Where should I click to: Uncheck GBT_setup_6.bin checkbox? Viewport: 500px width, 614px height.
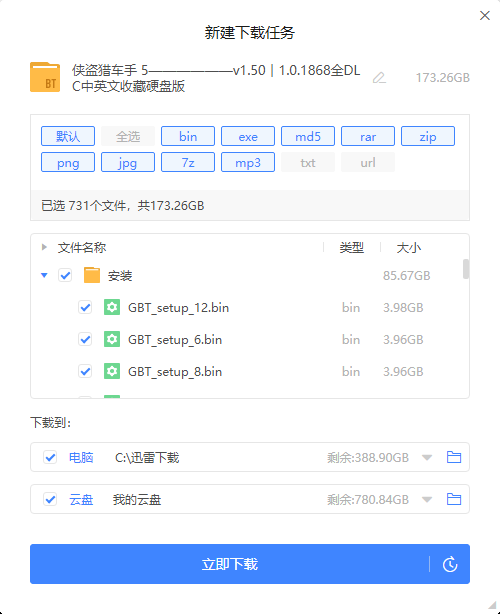pos(85,339)
